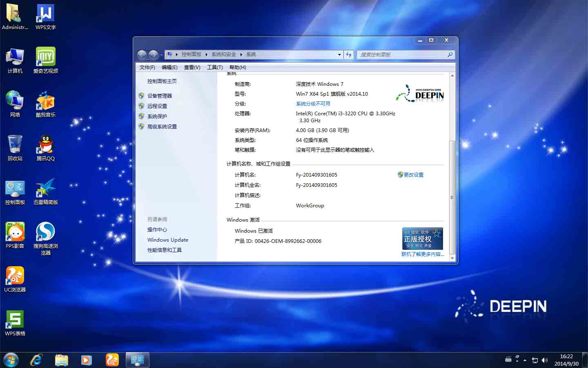Click the volume speaker tray icon
The image size is (588, 368).
coord(544,360)
